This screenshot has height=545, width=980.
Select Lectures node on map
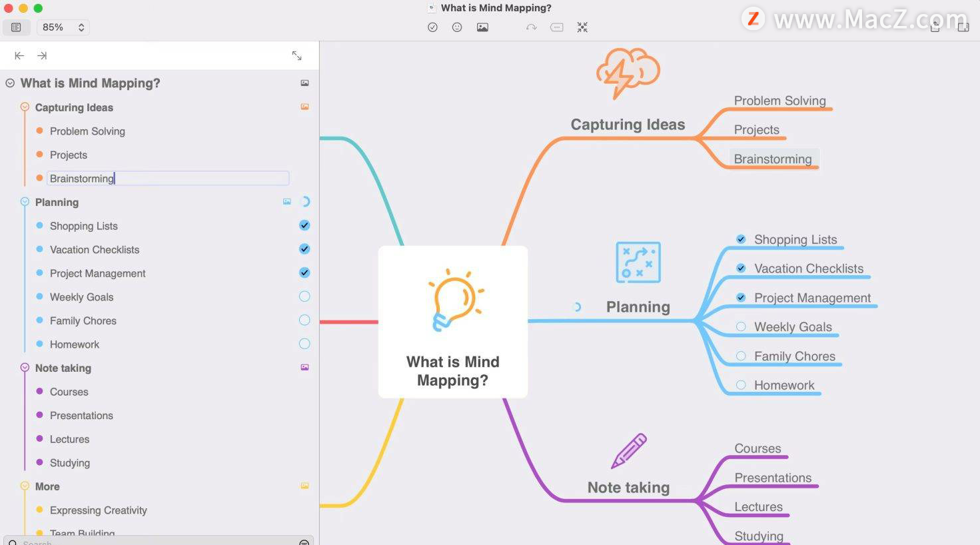click(758, 507)
